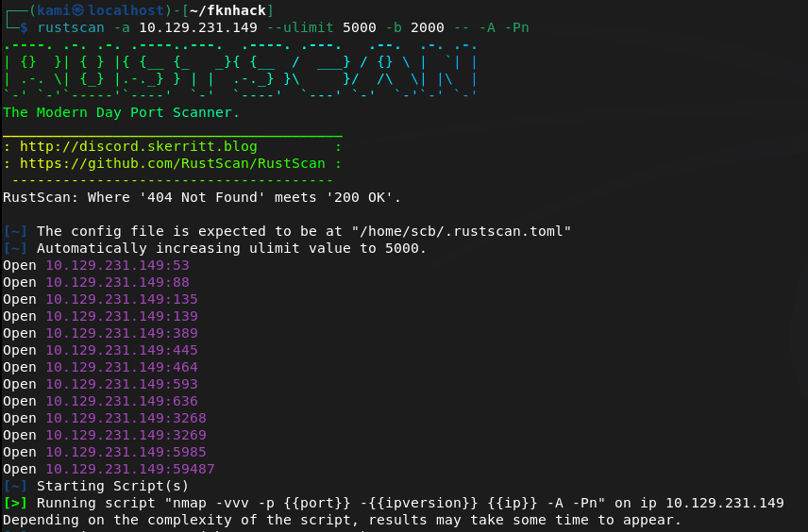Click the 10.129.231.149:139 address

[121, 316]
